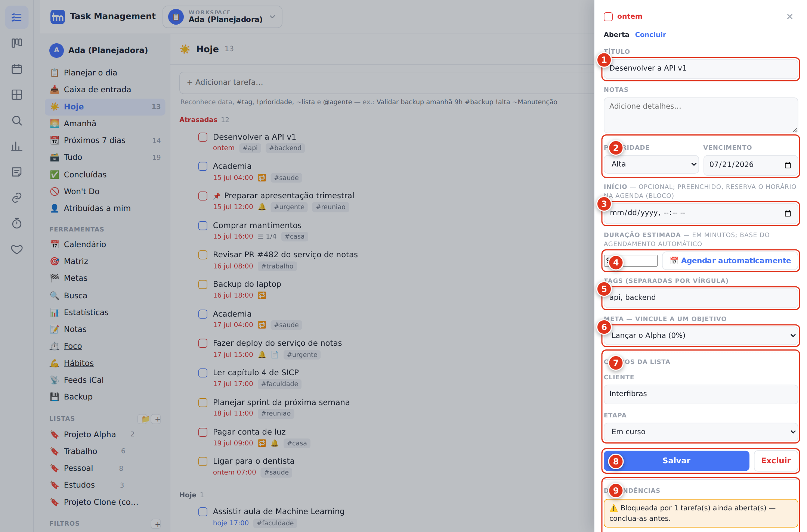Open the task list icon in left rail
The image size is (807, 532).
click(x=17, y=17)
